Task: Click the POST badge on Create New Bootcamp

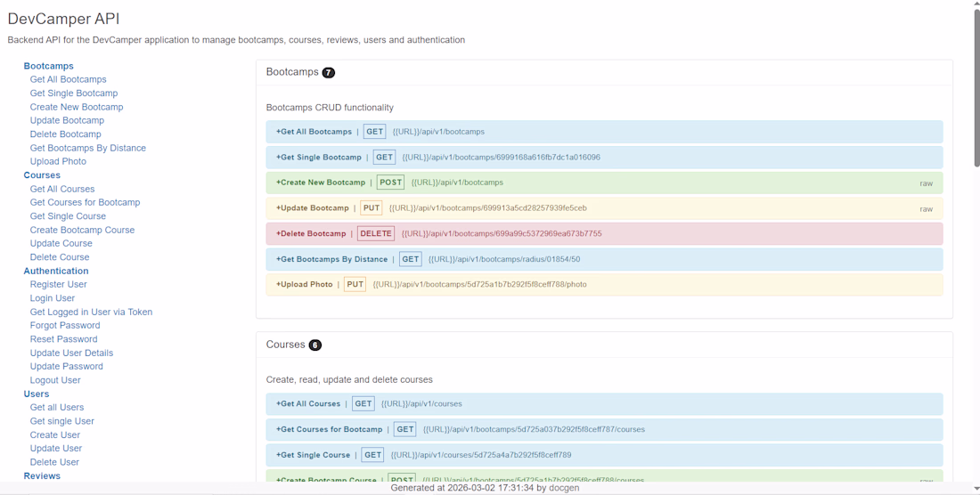Action: coord(390,183)
